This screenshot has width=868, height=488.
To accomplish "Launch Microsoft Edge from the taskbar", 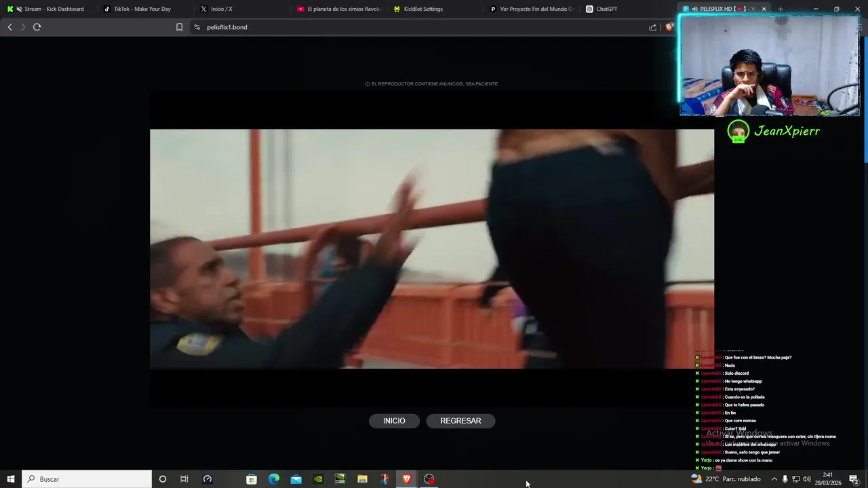I will [274, 479].
